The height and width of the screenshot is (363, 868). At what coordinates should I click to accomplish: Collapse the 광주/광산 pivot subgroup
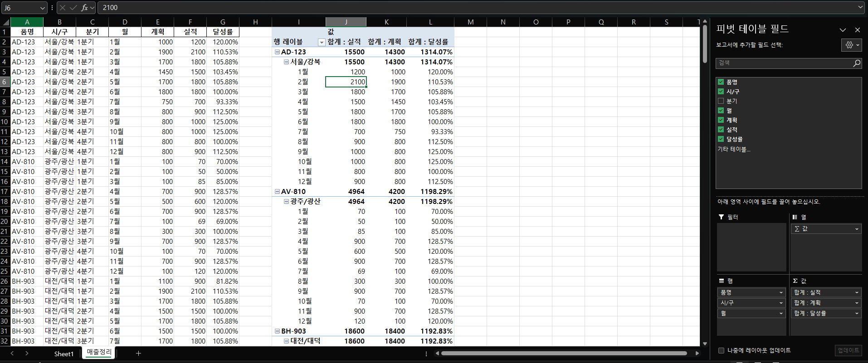click(x=286, y=202)
